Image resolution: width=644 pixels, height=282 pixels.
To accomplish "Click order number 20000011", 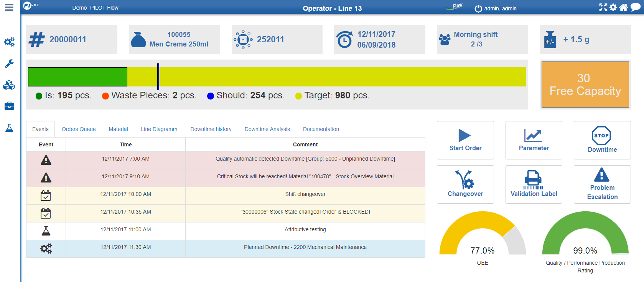I will 68,40.
